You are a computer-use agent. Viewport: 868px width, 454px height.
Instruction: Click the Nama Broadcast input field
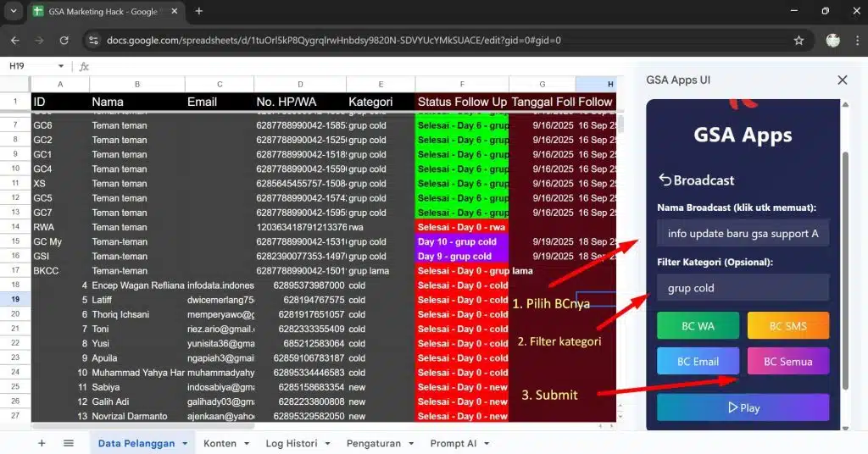tap(743, 234)
